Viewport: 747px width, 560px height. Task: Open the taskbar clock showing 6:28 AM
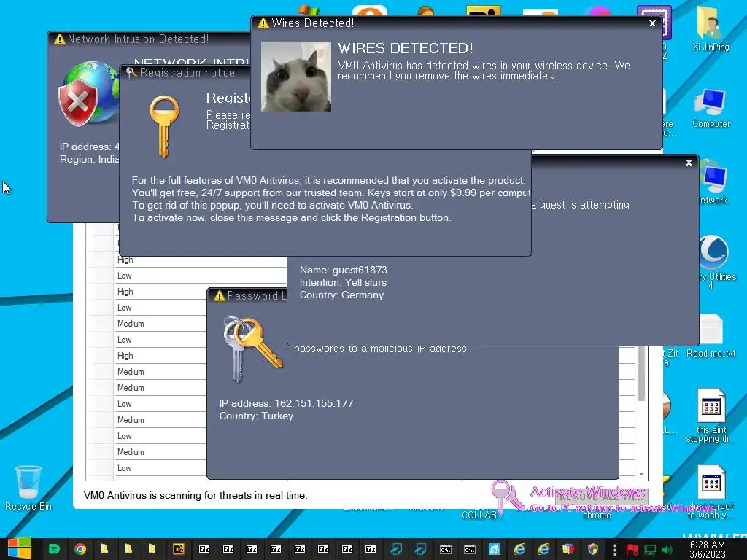tap(708, 550)
